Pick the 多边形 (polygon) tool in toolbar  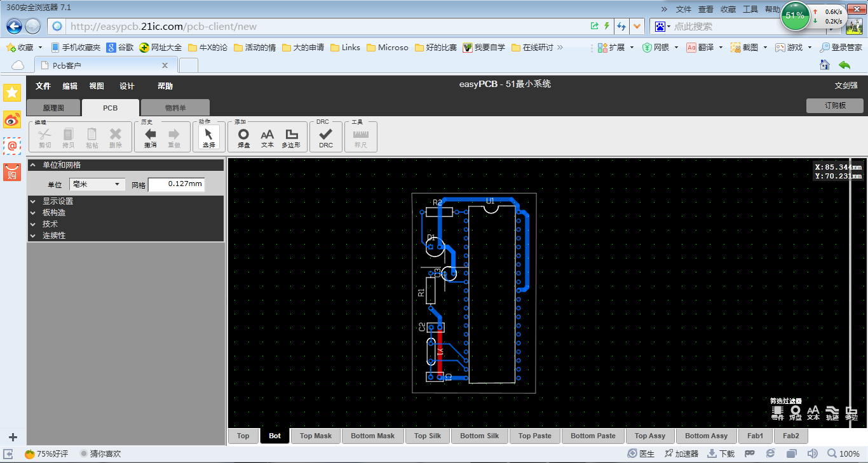pyautogui.click(x=292, y=137)
